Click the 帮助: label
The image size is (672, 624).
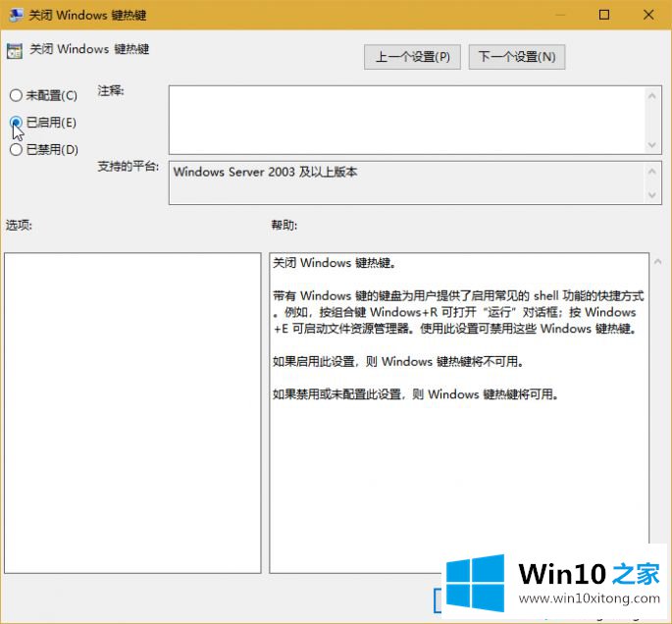(x=284, y=225)
